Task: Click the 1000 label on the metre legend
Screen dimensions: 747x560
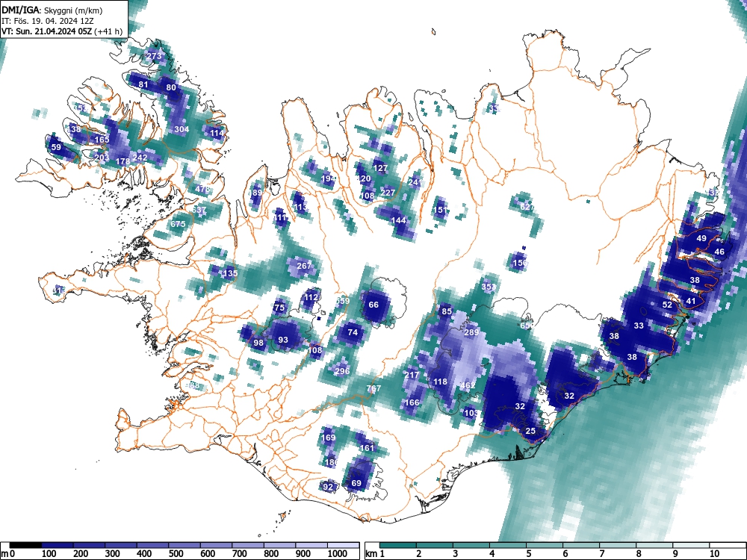Action: [x=338, y=554]
